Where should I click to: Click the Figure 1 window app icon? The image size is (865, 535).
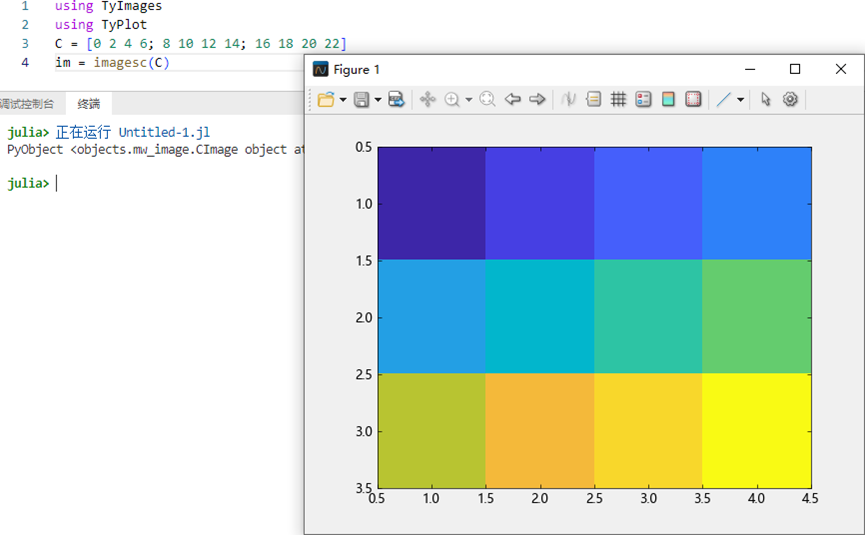321,69
